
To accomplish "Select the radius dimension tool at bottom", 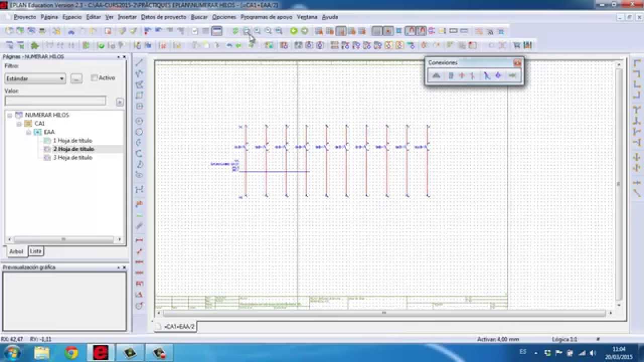I will tap(139, 306).
